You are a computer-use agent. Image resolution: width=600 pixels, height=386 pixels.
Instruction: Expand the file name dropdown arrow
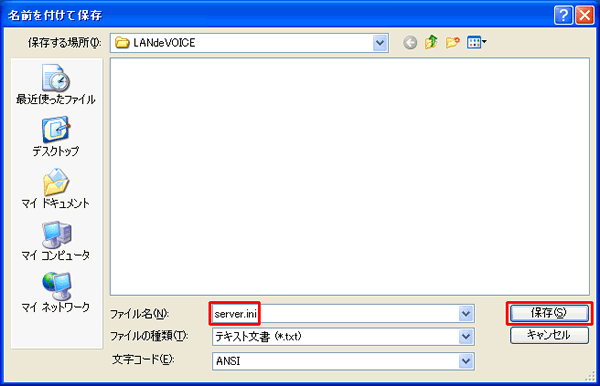466,314
